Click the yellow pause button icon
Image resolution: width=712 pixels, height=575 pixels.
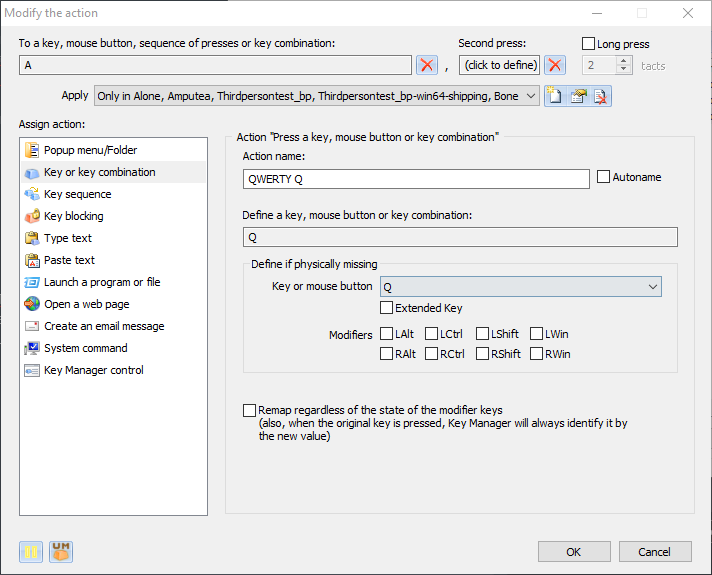pos(31,552)
